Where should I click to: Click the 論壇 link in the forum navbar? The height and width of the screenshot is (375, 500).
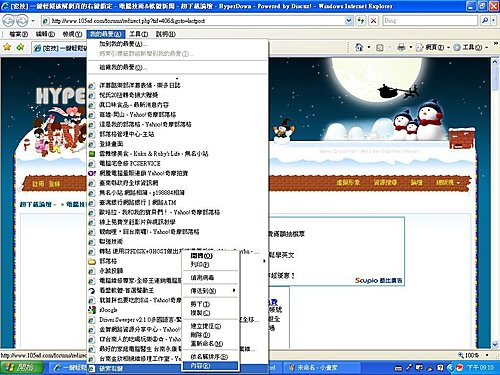(416, 182)
